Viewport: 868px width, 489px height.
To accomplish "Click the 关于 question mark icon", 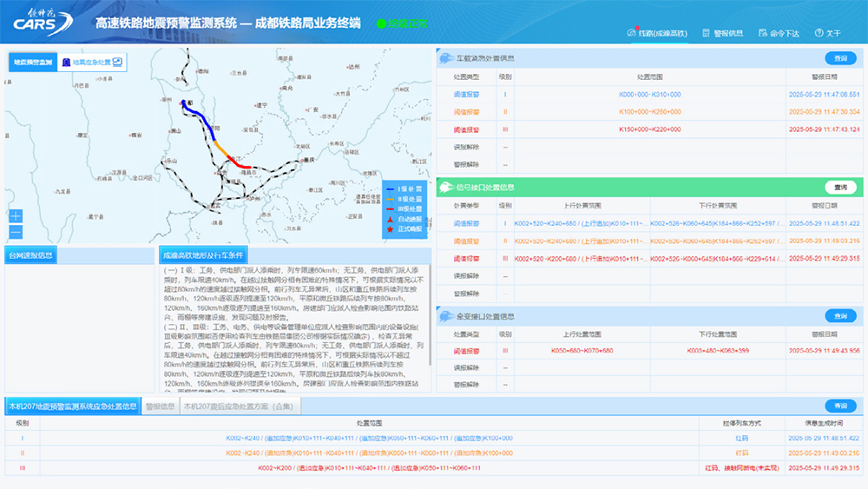I will [x=818, y=33].
